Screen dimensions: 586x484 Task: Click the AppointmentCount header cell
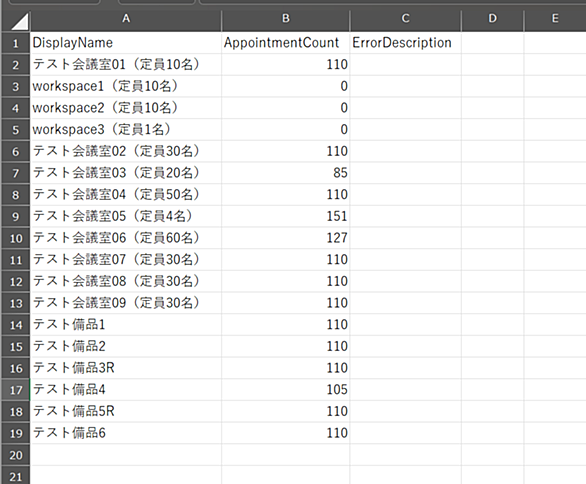pyautogui.click(x=286, y=43)
